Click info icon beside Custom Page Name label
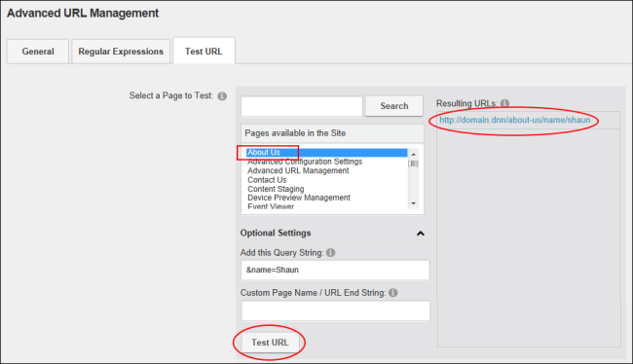 393,293
